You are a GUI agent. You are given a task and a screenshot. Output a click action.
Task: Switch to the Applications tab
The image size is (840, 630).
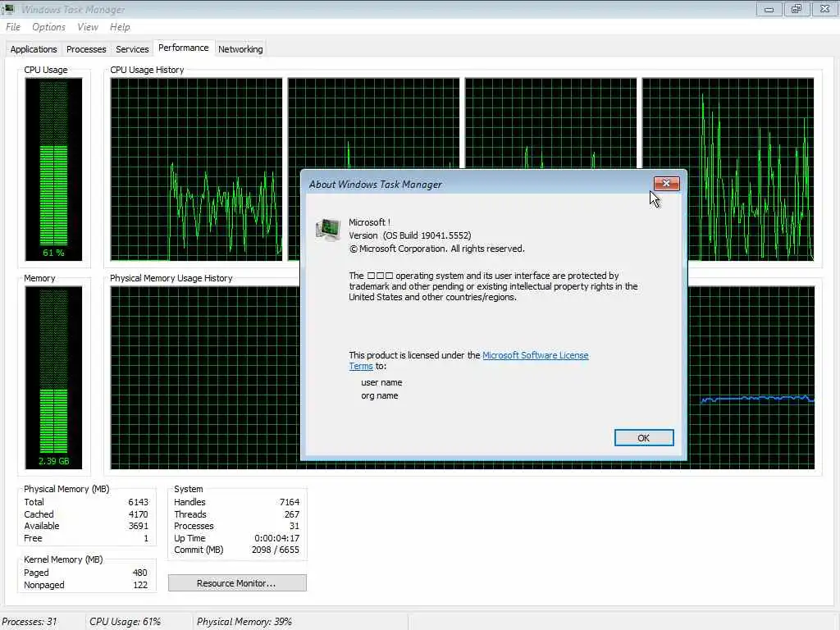pos(33,49)
